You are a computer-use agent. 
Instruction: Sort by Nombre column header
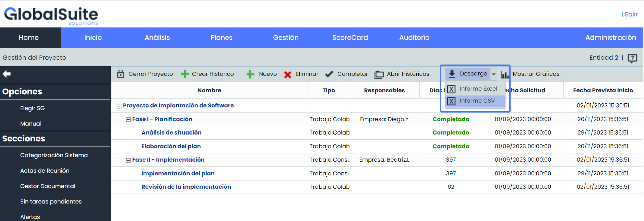coord(209,90)
